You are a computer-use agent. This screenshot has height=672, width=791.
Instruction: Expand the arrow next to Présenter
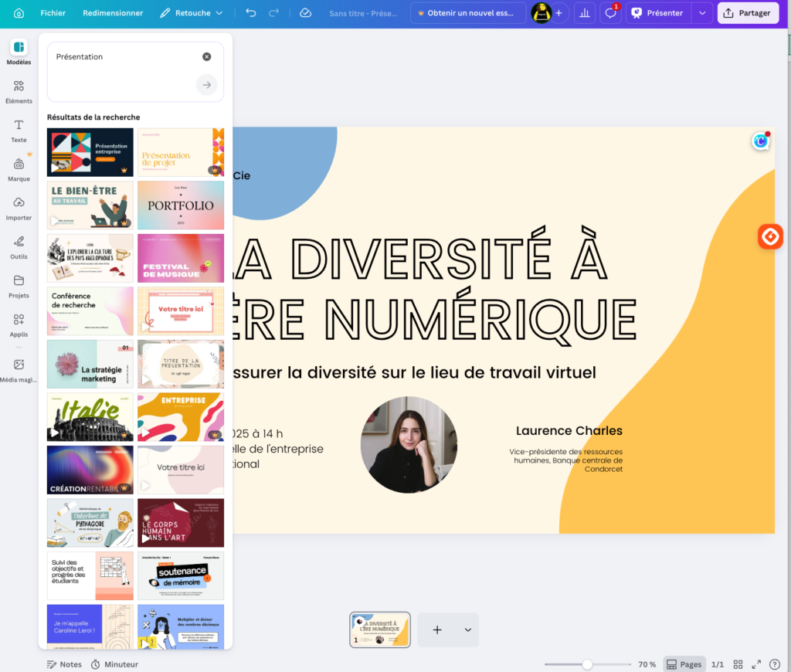point(701,13)
